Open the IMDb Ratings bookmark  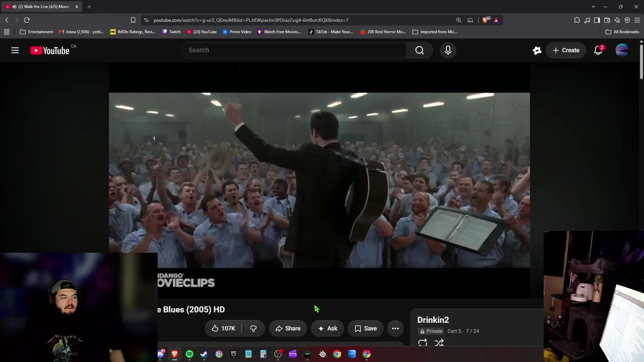click(x=133, y=32)
